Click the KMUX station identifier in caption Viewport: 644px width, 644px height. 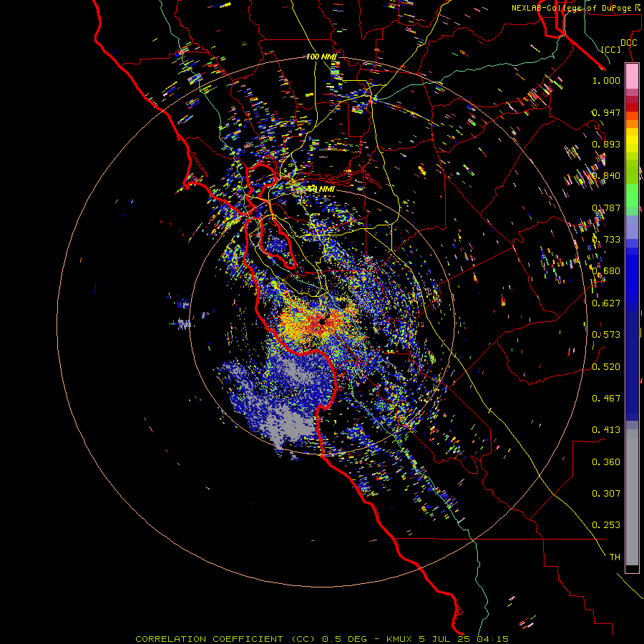point(401,639)
